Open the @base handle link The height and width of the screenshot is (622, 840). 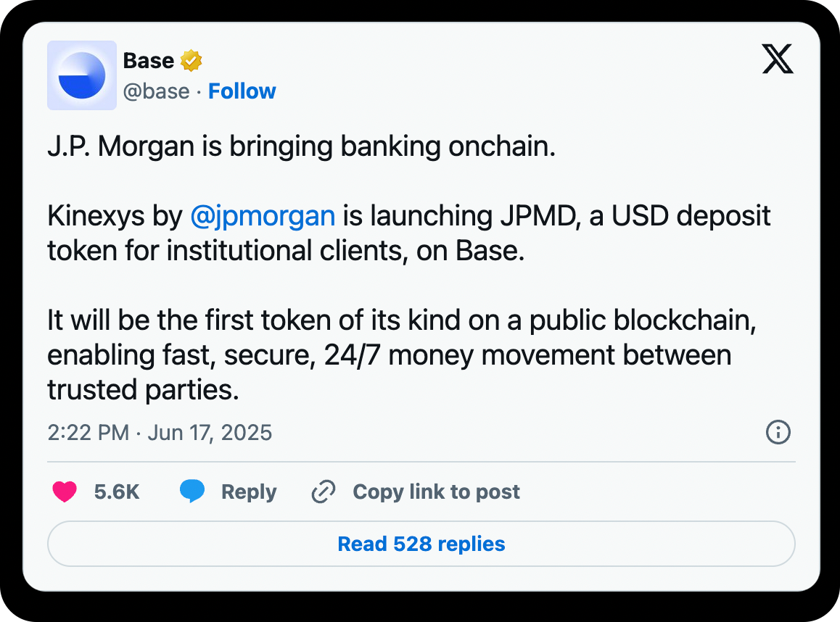(x=156, y=91)
